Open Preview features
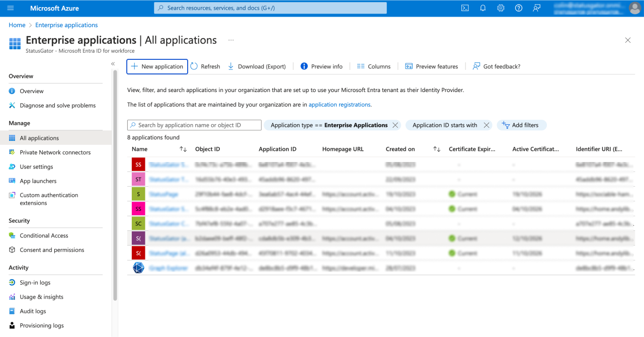The height and width of the screenshot is (337, 644). coord(432,66)
